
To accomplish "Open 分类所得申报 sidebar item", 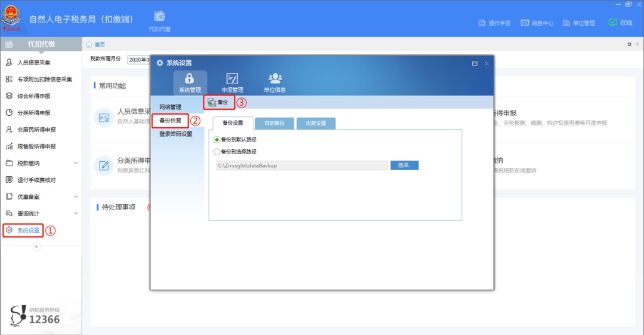I will (x=33, y=113).
